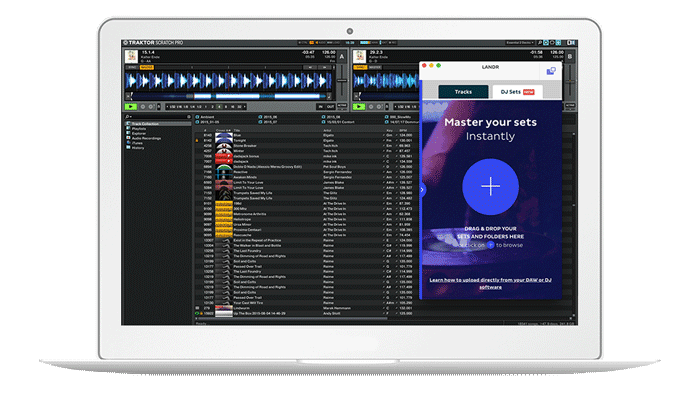This screenshot has width=700, height=393.
Task: Click the Deck A letter icon
Action: [342, 57]
